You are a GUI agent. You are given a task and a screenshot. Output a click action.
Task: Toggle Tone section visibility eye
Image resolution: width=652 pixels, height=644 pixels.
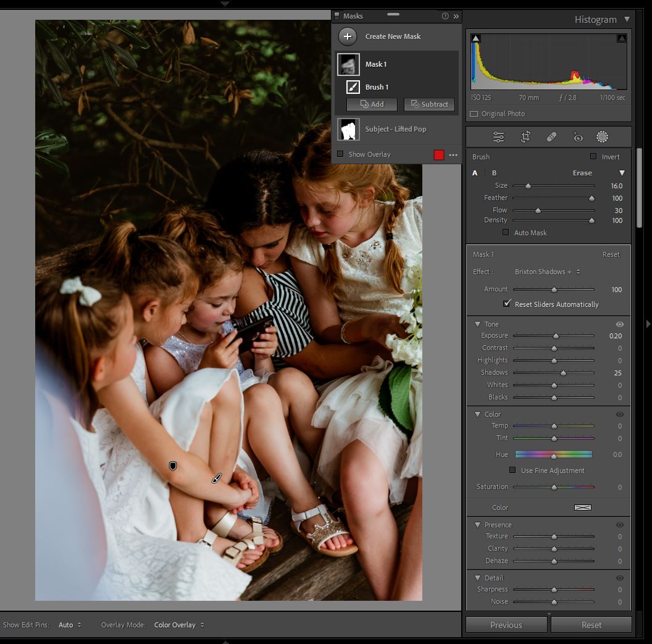pos(619,324)
